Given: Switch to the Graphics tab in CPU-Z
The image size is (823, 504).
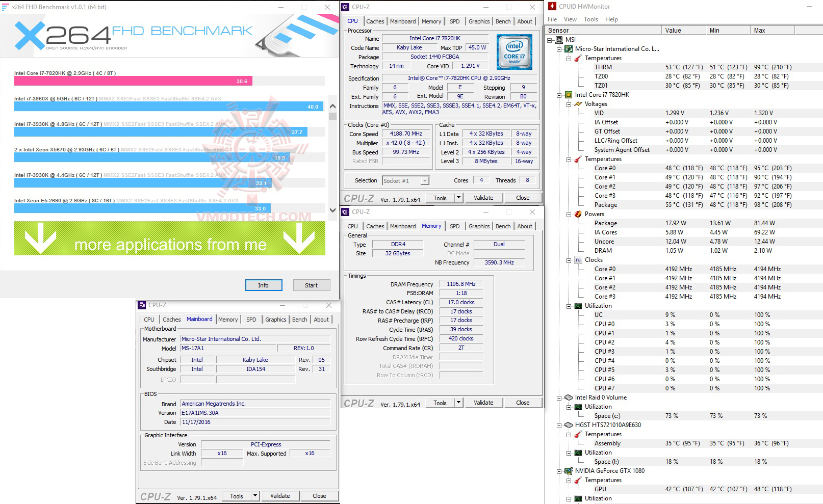Looking at the screenshot, I should [478, 21].
